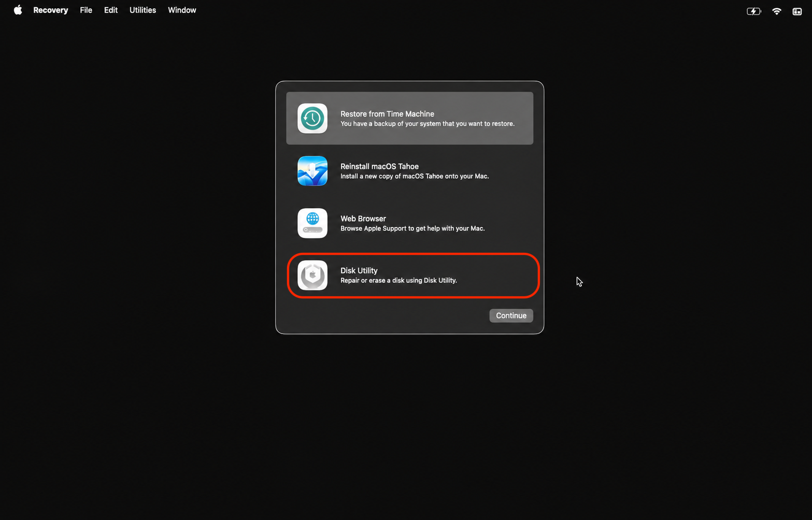
Task: Click the Reinstall macOS Tahoe installer icon
Action: [x=312, y=171]
